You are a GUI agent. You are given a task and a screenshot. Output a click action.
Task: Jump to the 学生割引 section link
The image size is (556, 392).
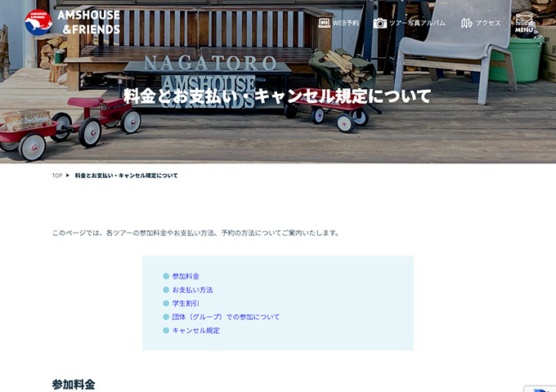click(x=186, y=304)
